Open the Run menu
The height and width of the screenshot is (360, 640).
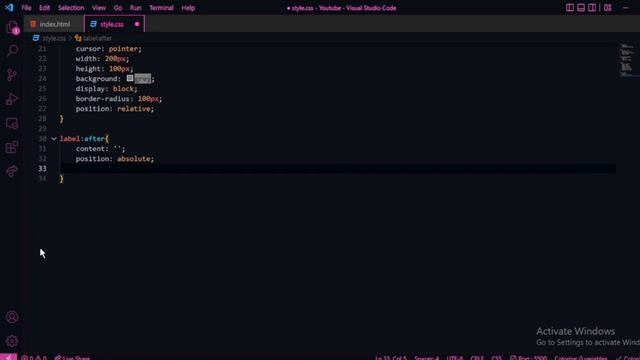136,8
